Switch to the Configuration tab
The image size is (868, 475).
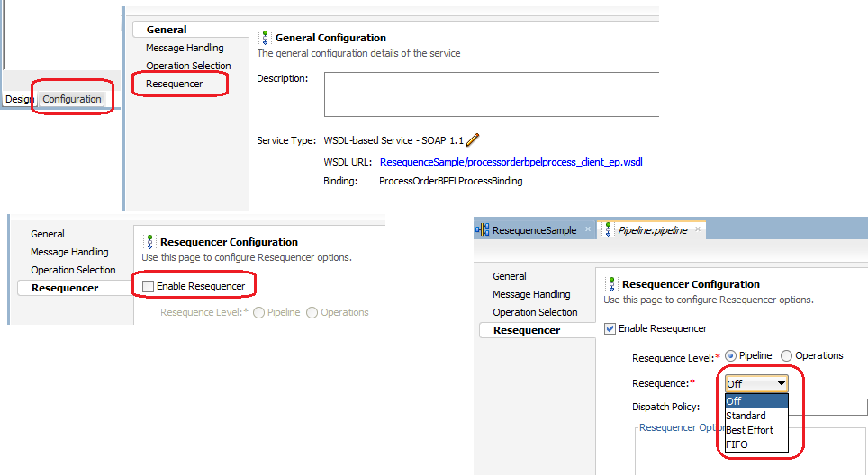[x=72, y=99]
